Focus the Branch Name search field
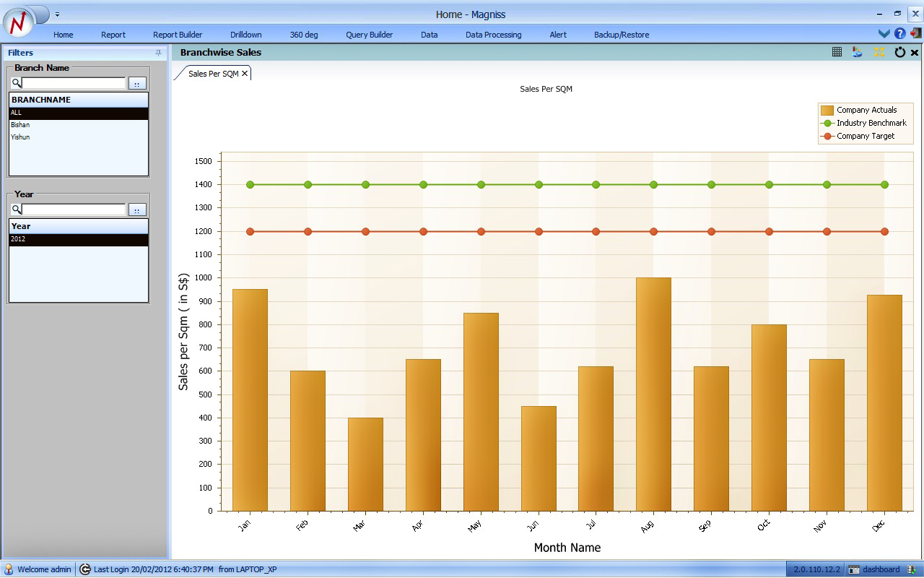The width and height of the screenshot is (924, 578). click(x=73, y=83)
